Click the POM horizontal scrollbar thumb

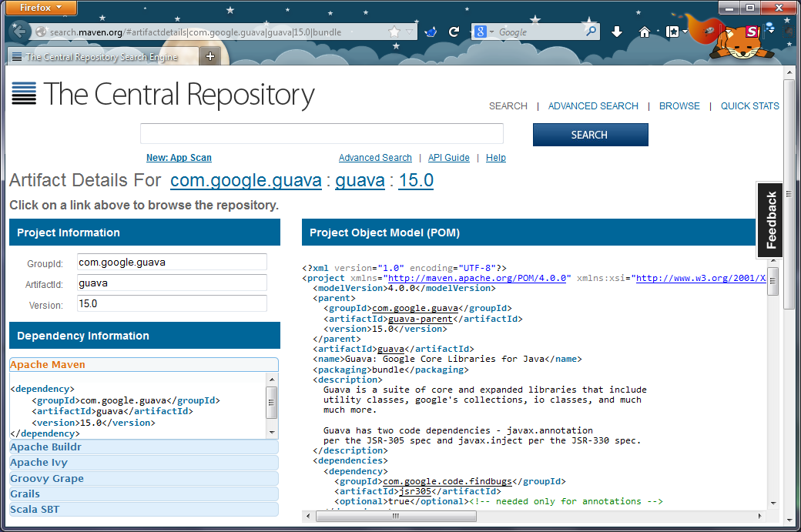tap(396, 516)
